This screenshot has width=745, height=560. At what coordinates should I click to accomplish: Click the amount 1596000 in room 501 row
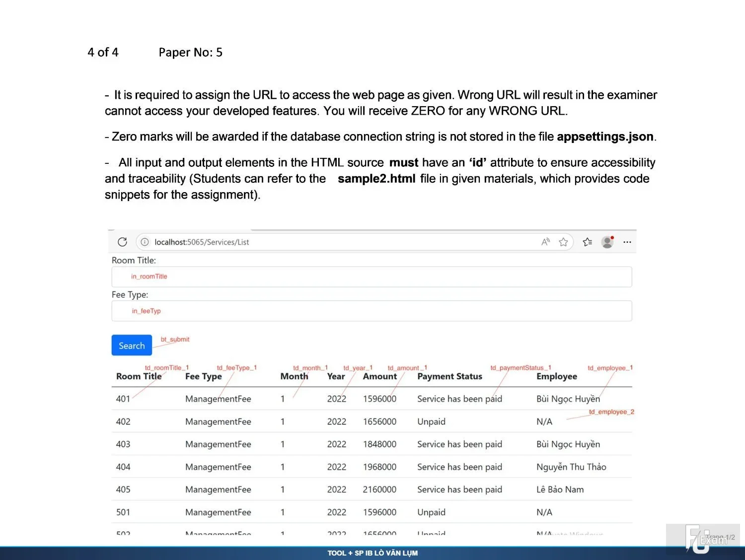coord(379,512)
